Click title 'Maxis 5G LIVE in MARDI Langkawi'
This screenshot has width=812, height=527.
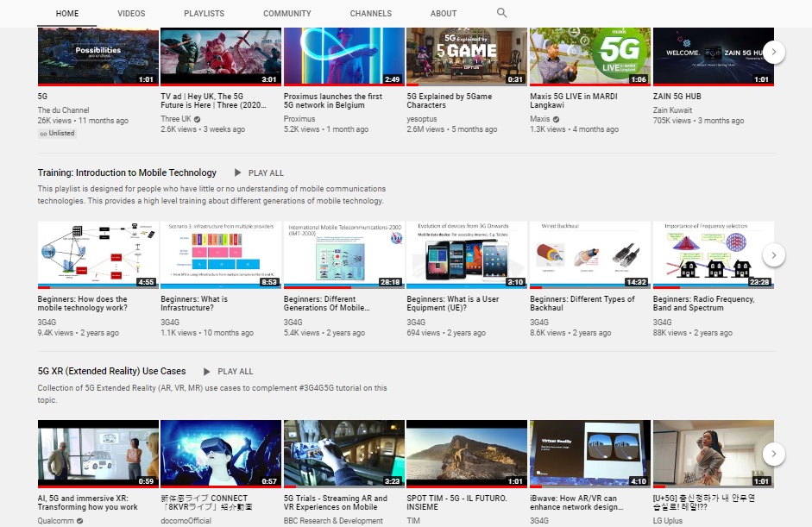pos(574,100)
